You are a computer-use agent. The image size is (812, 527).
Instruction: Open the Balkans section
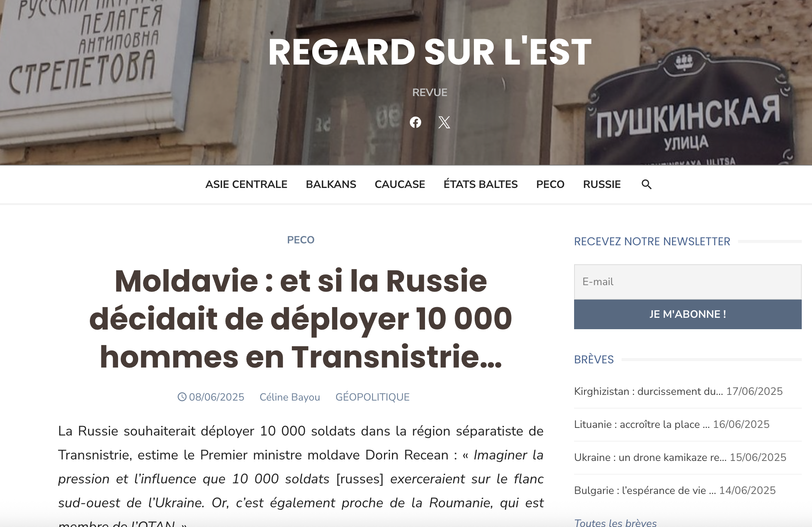(331, 185)
